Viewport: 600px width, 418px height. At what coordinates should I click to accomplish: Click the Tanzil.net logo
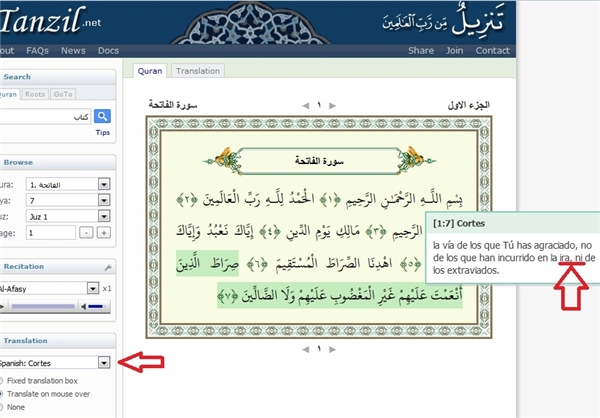coord(51,20)
